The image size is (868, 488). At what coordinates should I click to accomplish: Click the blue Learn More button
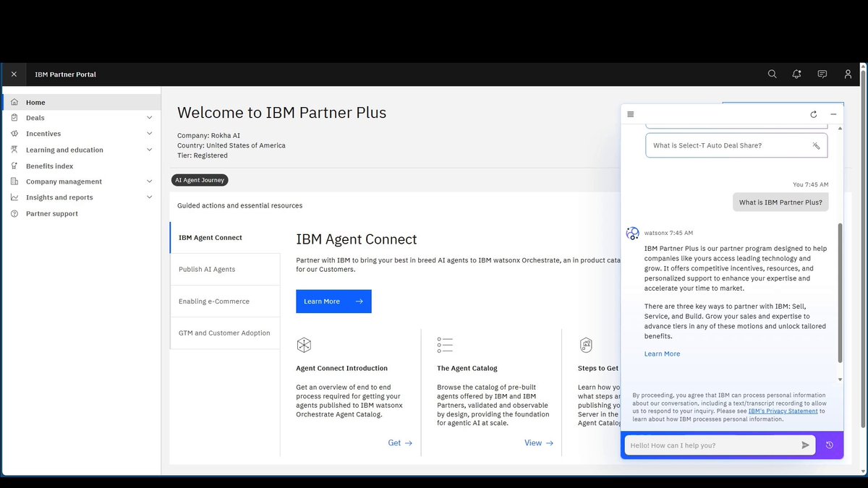333,301
